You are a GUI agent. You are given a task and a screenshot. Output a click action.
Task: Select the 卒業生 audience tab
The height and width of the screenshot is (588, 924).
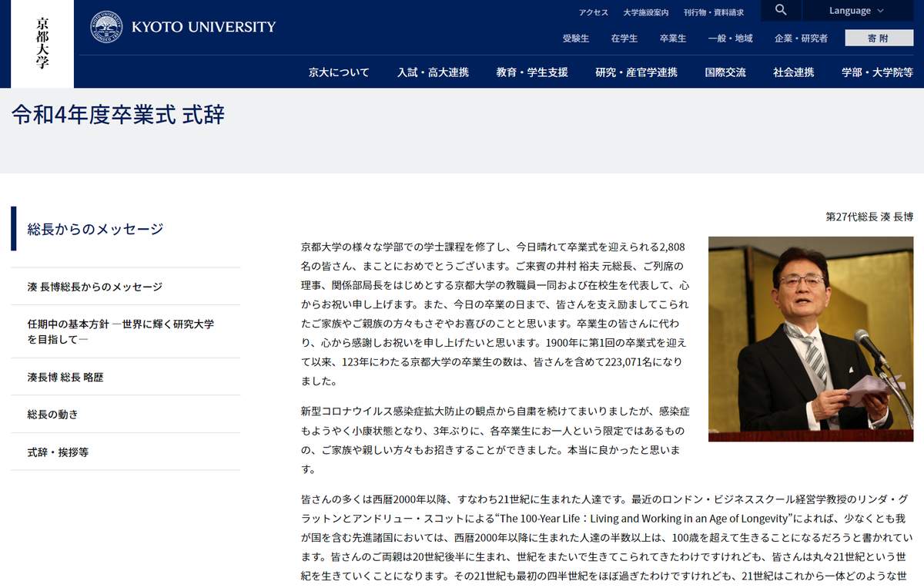[671, 37]
